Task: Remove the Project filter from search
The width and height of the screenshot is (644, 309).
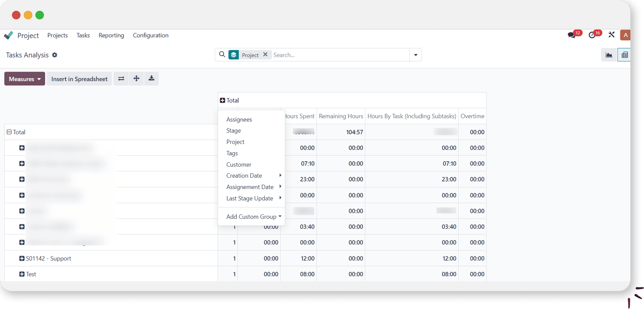Action: pos(265,55)
